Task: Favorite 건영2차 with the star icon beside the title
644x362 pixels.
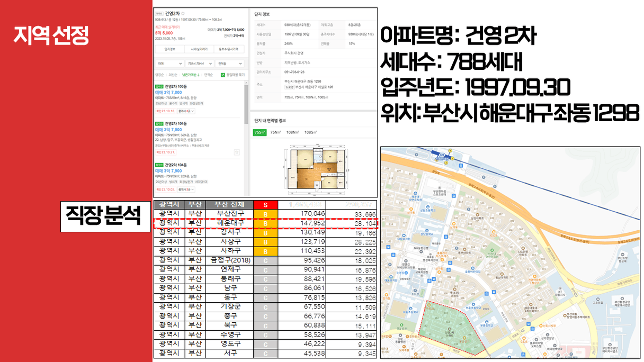Action: tap(183, 13)
